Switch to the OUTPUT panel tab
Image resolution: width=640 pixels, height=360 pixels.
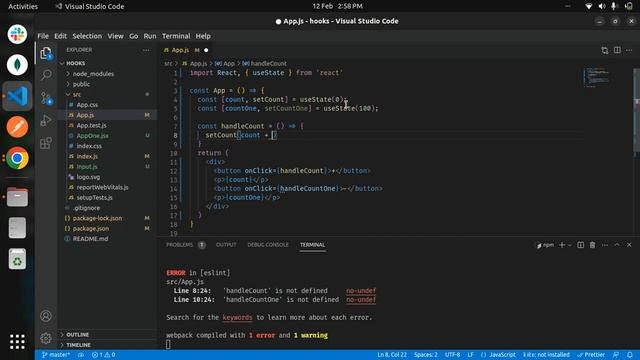point(226,245)
